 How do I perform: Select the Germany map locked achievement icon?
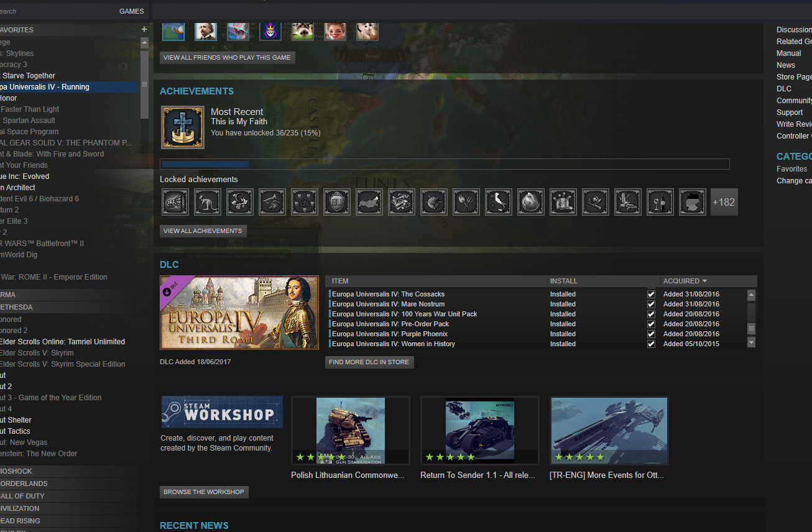click(693, 202)
